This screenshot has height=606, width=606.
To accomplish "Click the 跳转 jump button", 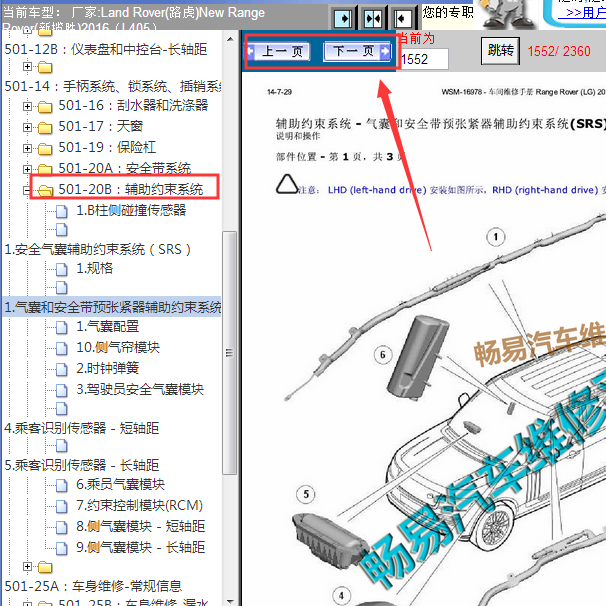I will point(500,50).
